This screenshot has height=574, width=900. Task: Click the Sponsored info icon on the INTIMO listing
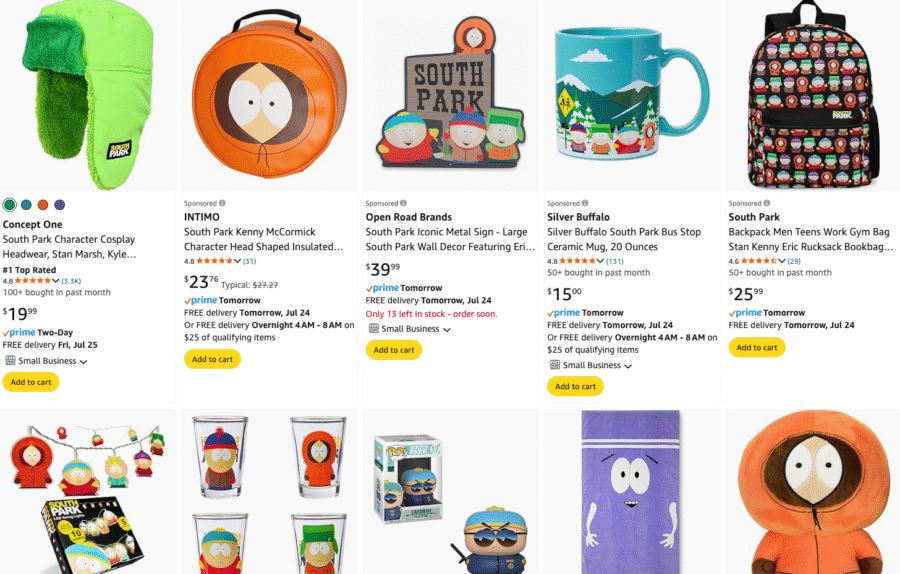coord(222,203)
